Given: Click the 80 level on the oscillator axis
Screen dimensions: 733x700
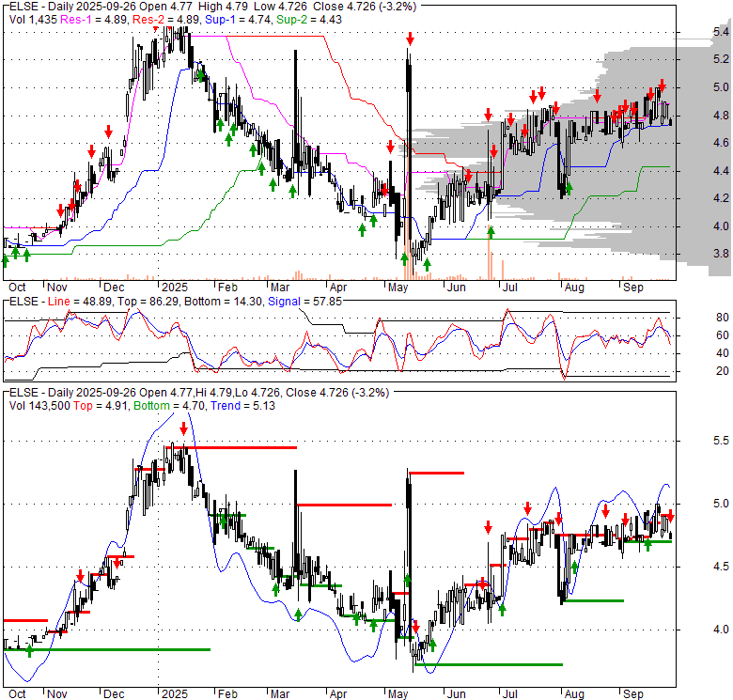Looking at the screenshot, I should 723,318.
